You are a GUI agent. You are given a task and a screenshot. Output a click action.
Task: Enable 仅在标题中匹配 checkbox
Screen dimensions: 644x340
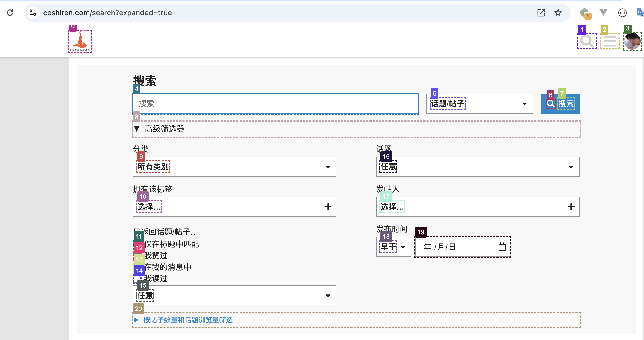(x=137, y=244)
